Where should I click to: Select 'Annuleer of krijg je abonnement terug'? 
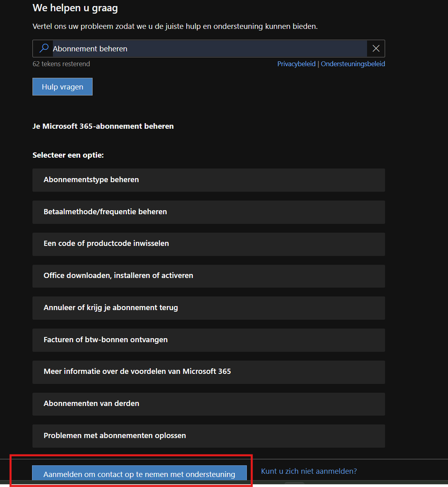[x=209, y=308]
